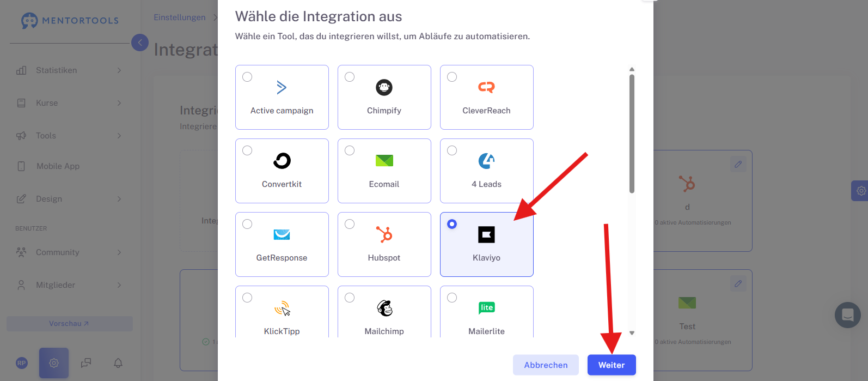
Task: Expand the Tools submenu chevron
Action: (x=119, y=136)
